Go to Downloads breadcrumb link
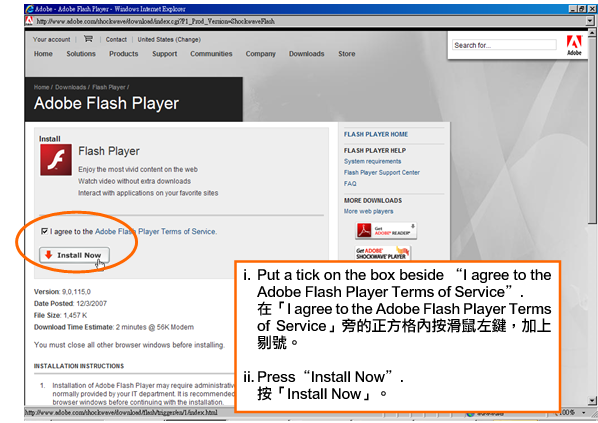 click(71, 87)
